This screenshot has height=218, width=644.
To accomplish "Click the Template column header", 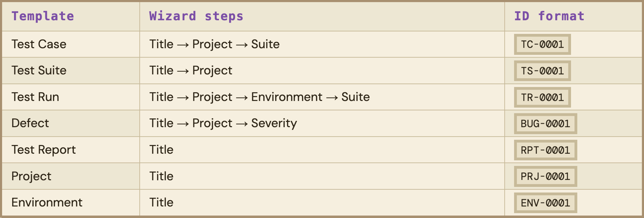I will click(x=43, y=16).
